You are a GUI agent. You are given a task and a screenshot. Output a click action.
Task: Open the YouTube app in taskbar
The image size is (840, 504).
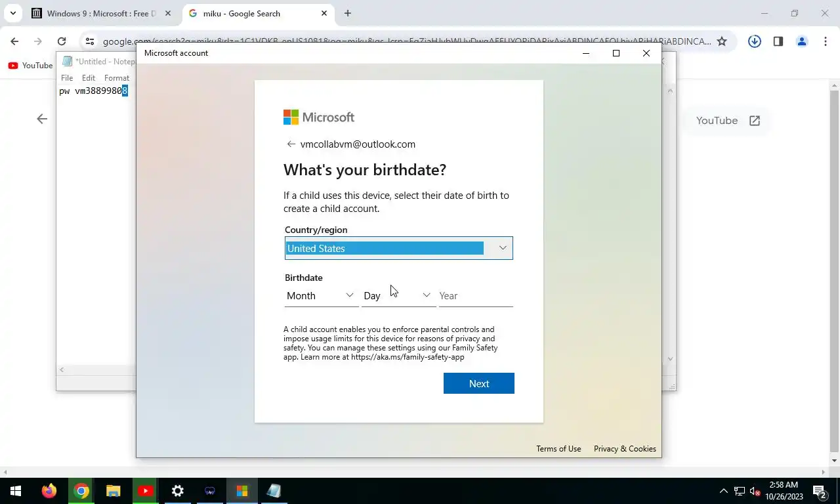click(146, 491)
